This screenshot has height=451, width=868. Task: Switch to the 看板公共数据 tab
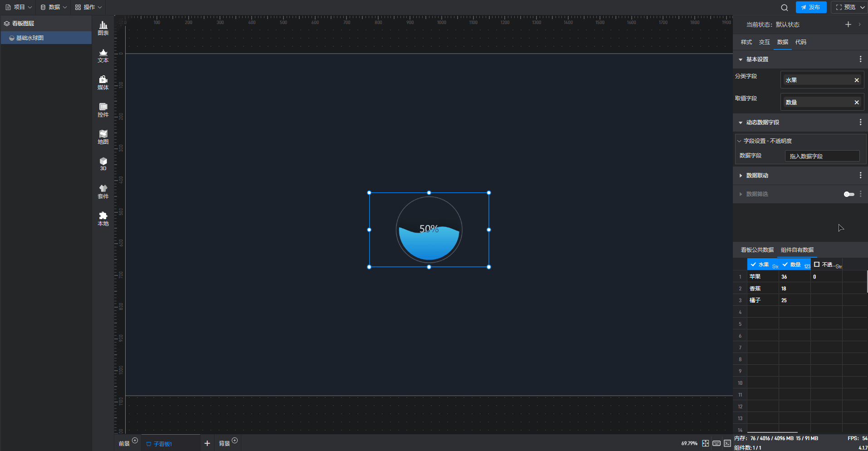click(757, 250)
